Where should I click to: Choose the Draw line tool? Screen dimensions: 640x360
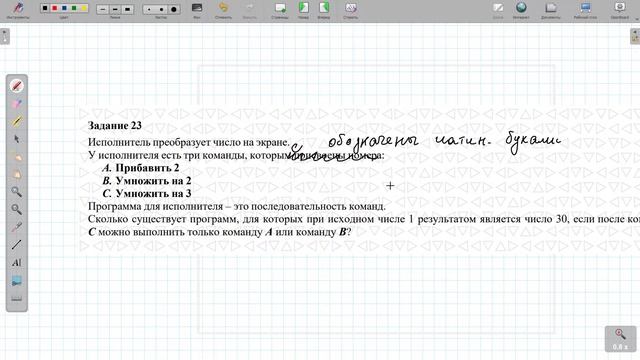click(x=17, y=245)
